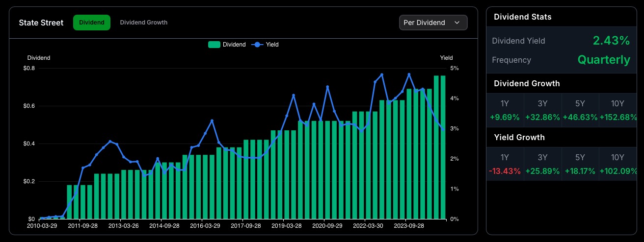Screen dimensions: 644x242
Task: Click the 3Y yield growth +25.89% cell
Action: coord(542,164)
